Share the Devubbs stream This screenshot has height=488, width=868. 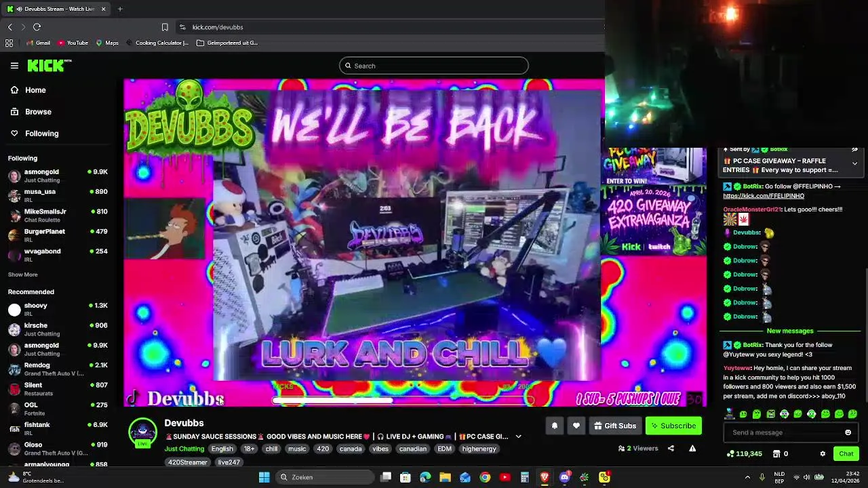[671, 448]
